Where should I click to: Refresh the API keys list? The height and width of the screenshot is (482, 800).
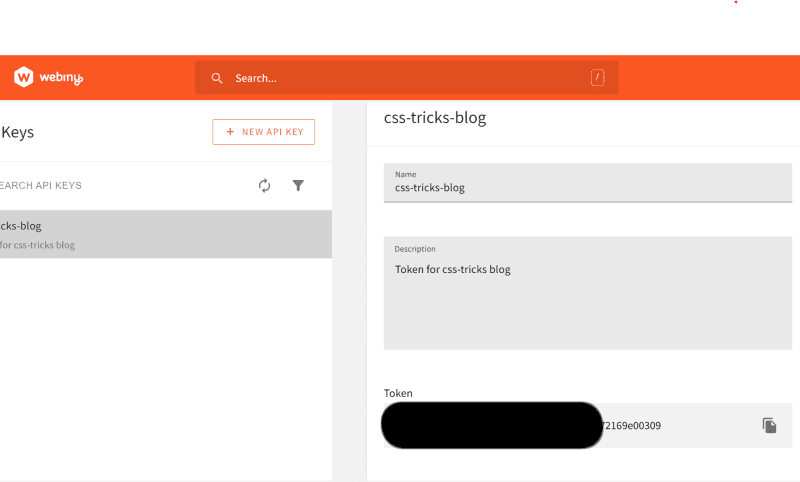click(x=264, y=185)
